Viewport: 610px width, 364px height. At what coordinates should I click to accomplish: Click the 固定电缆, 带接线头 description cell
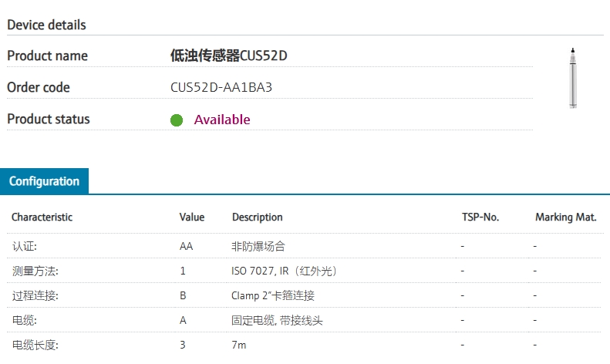pos(277,320)
